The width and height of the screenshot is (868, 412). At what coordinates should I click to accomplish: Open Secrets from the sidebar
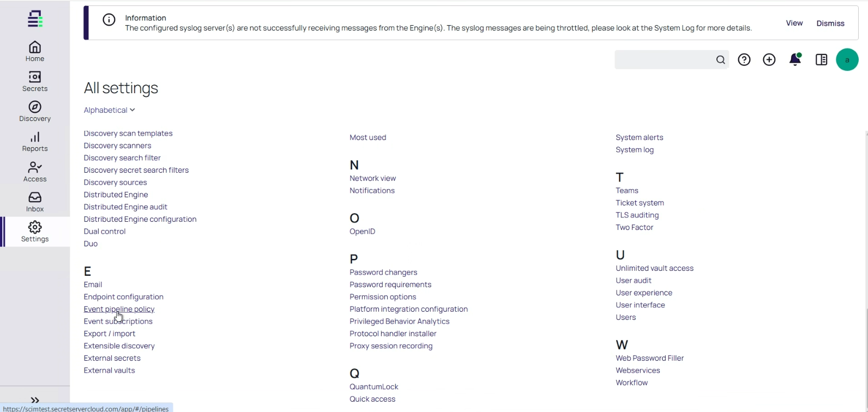[35, 81]
